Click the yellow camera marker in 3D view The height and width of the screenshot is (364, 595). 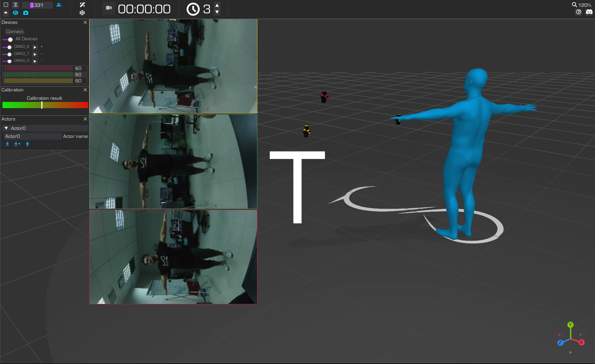coord(306,131)
